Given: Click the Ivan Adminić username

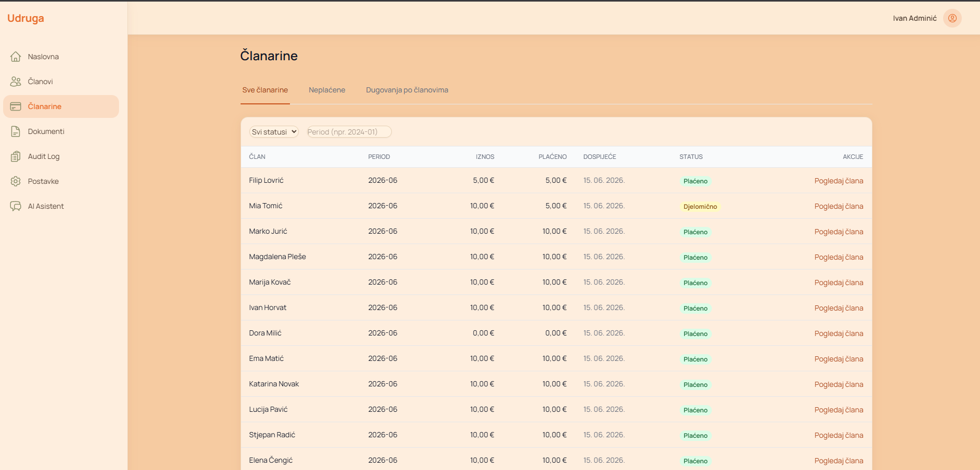Looking at the screenshot, I should (915, 18).
